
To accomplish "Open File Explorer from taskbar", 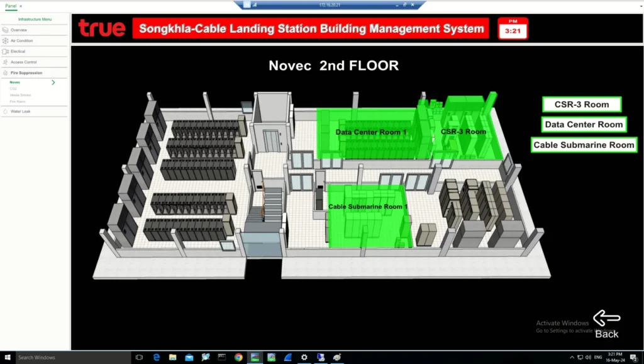I will pos(172,358).
